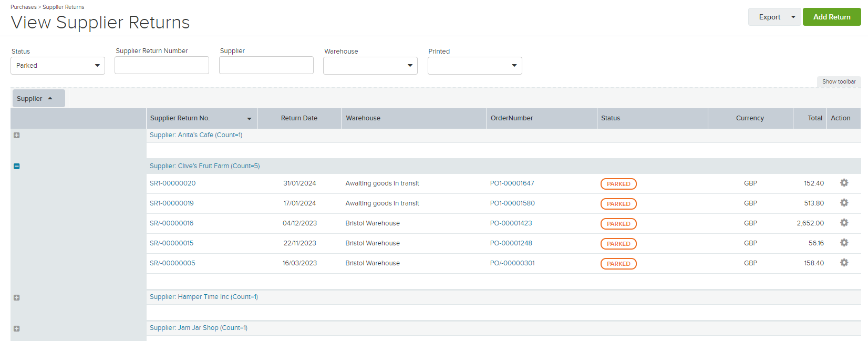Click the 31/01/2024 return date cell
The height and width of the screenshot is (341, 868).
(x=299, y=183)
